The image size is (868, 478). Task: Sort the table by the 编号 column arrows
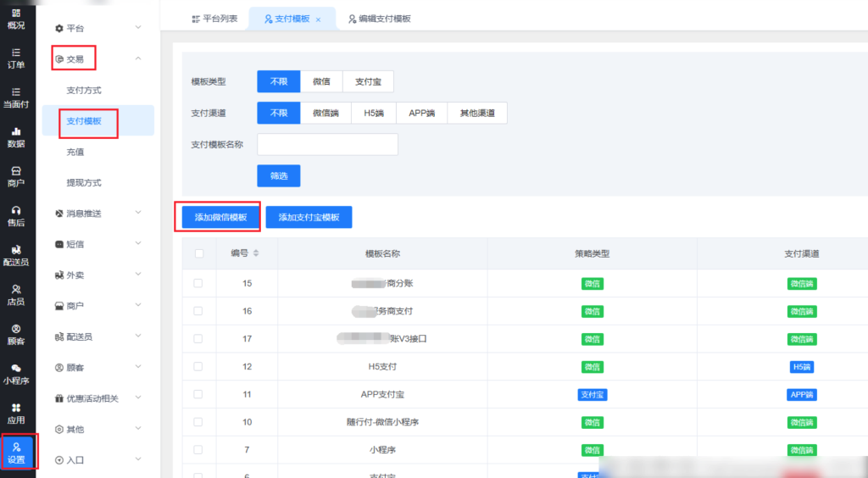pyautogui.click(x=256, y=253)
